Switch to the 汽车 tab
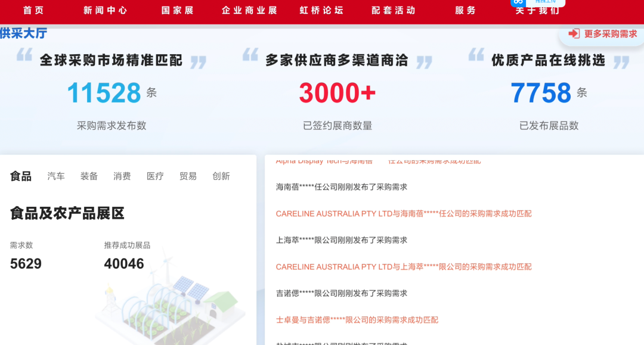 (x=56, y=176)
